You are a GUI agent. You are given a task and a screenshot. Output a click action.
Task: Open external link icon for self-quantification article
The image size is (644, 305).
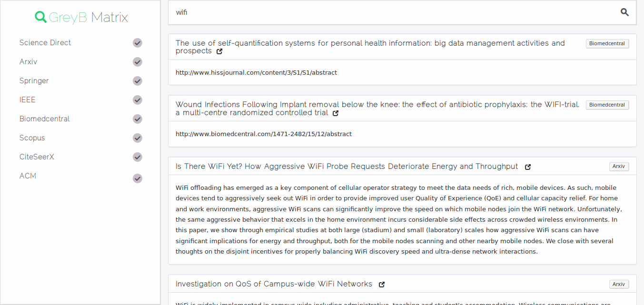coord(219,51)
